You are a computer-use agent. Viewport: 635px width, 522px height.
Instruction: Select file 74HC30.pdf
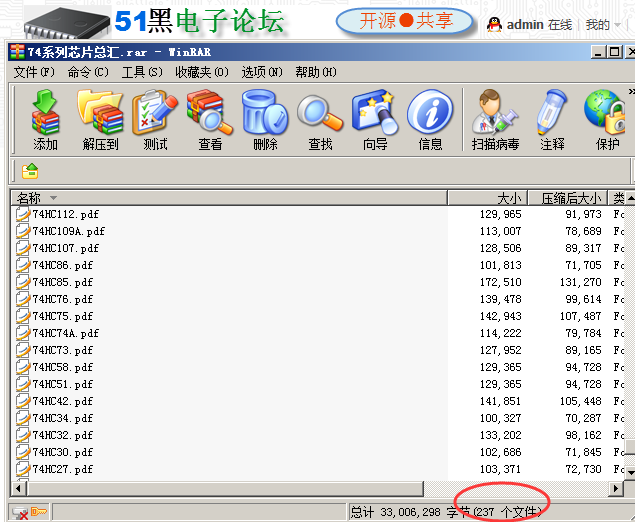[x=62, y=452]
